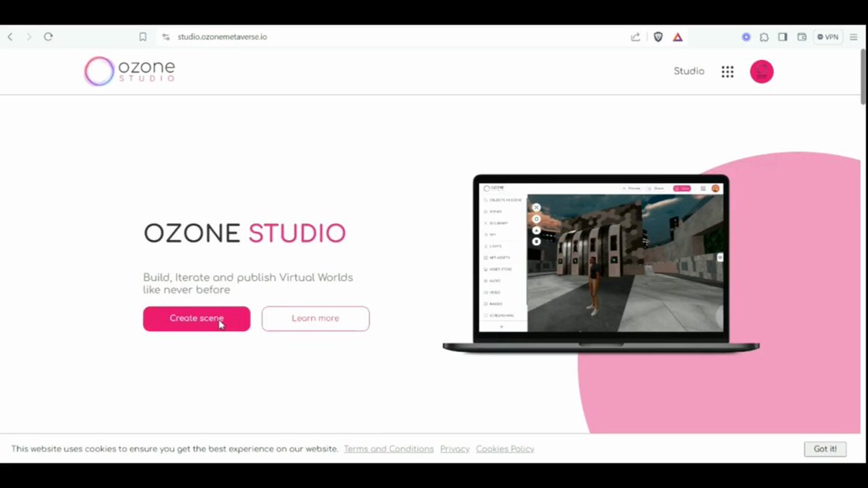This screenshot has height=488, width=868.
Task: Open the Brave Wallet icon
Action: pyautogui.click(x=802, y=37)
